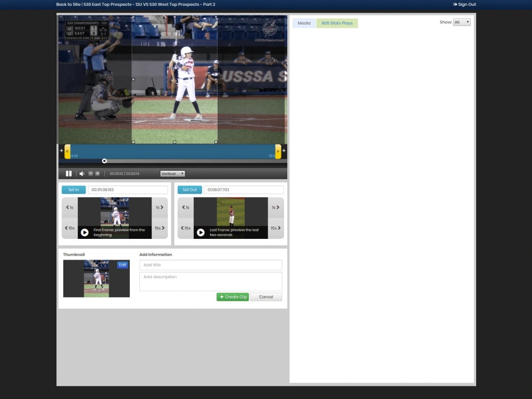Step out-point forward 15 seconds
The height and width of the screenshot is (399, 532).
(x=276, y=228)
